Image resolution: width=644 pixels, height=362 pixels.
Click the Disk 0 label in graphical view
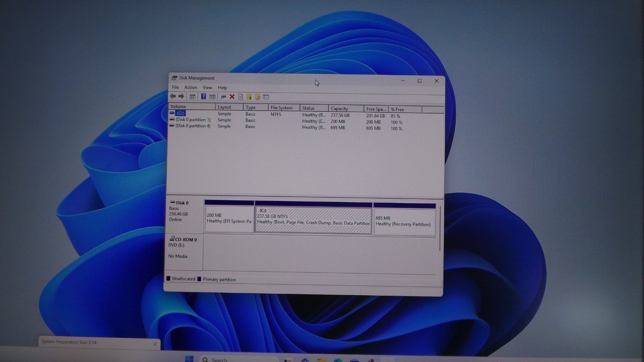tap(182, 203)
